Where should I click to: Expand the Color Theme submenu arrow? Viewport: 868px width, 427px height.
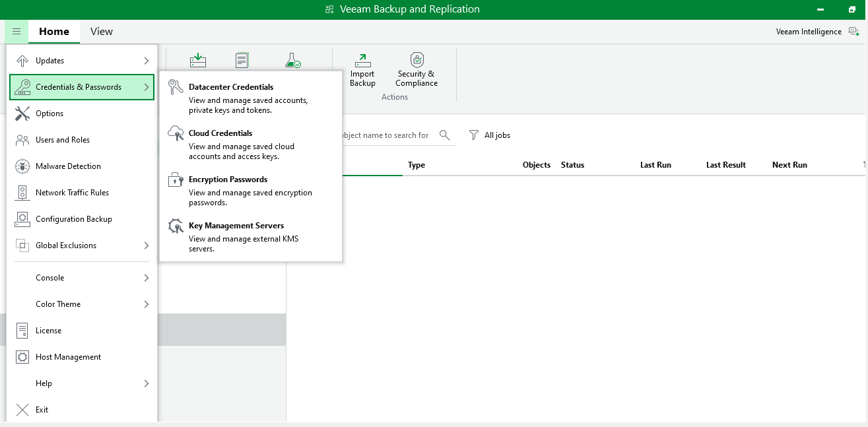(x=146, y=304)
